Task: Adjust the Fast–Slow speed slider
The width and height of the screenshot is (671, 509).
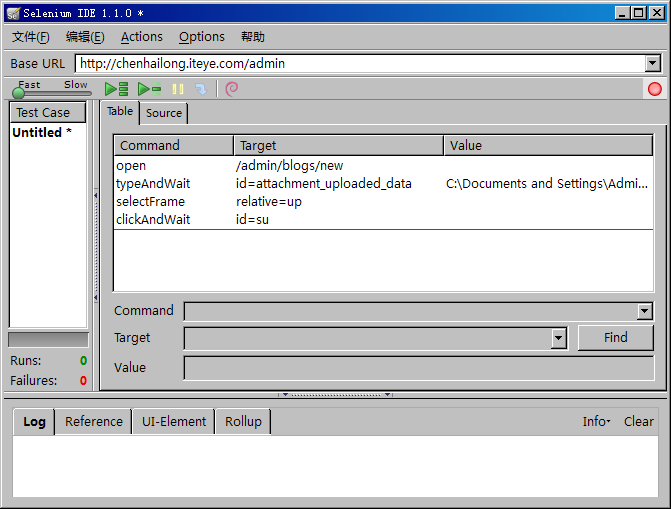Action: coord(51,92)
